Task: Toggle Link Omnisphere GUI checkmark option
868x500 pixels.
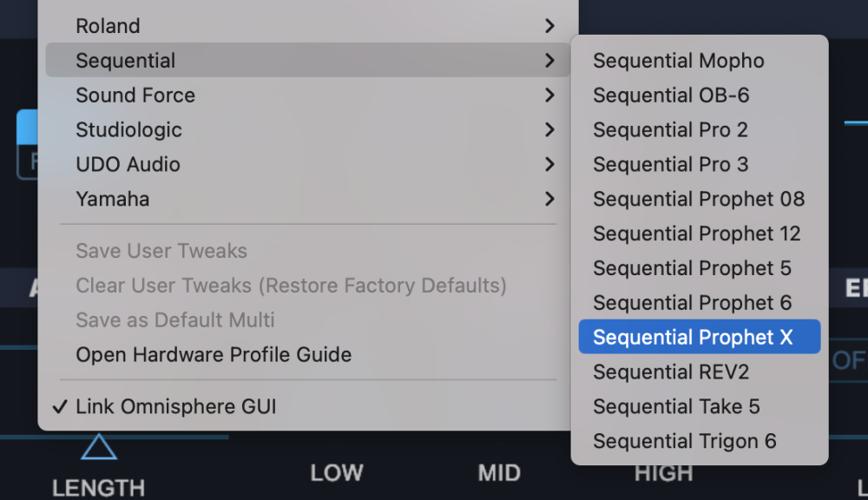Action: (x=175, y=406)
